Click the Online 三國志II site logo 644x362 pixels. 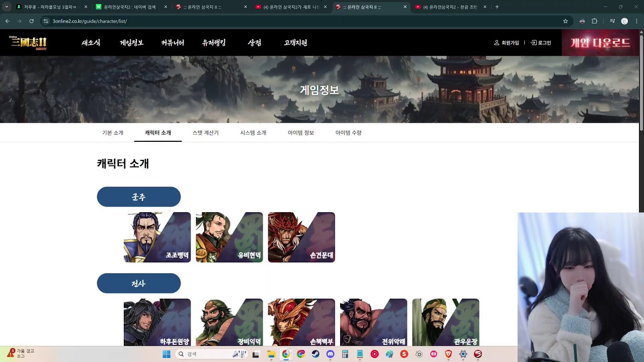coord(28,43)
